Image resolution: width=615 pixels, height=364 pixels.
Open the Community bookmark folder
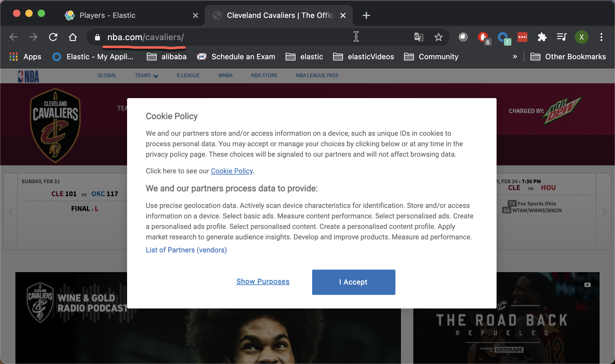pyautogui.click(x=431, y=57)
